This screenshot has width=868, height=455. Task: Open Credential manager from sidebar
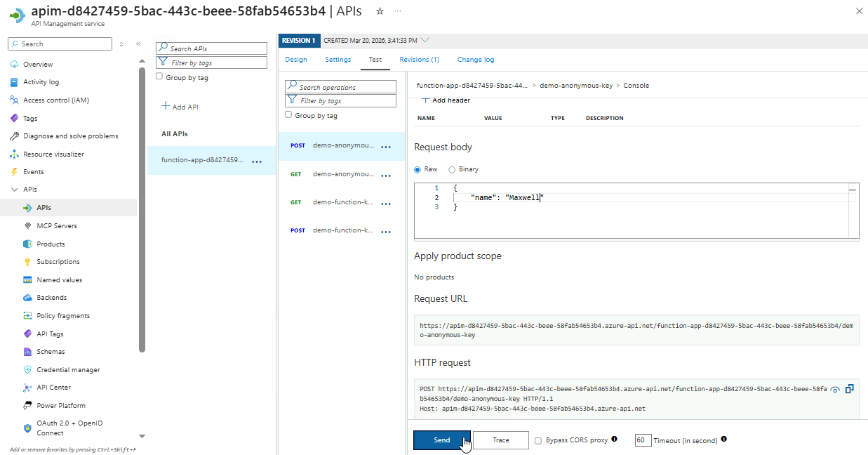[x=68, y=370]
